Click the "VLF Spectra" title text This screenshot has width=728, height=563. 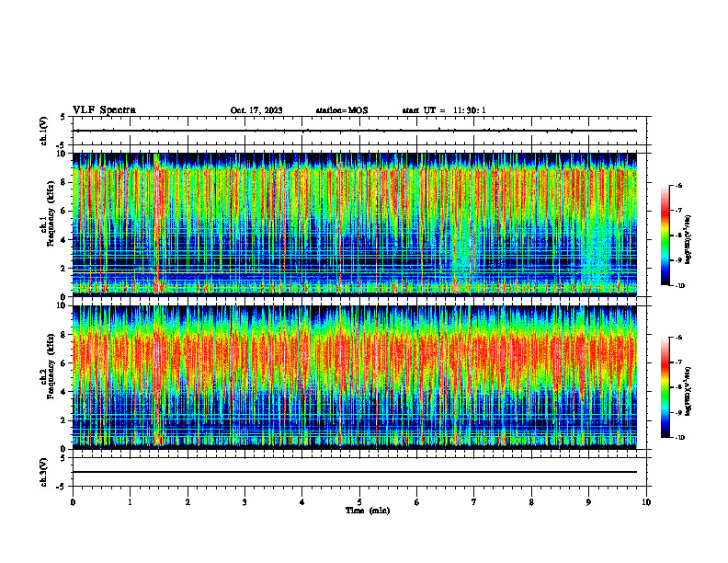coord(104,110)
